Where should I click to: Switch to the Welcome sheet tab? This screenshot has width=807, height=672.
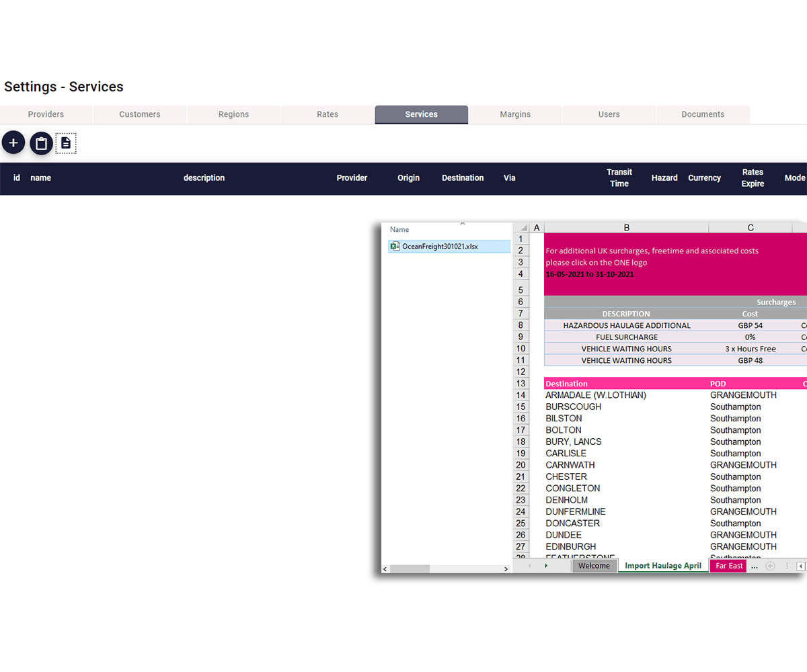(594, 566)
